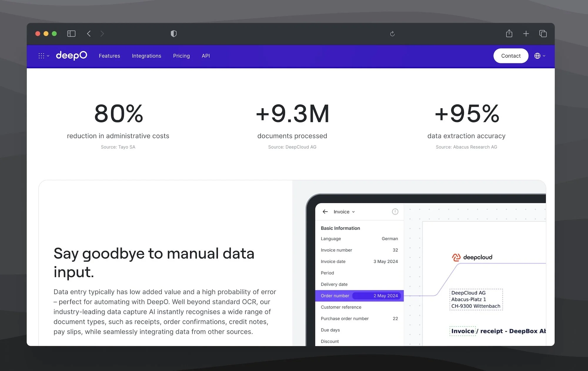Viewport: 588px width, 371px height.
Task: Go to the Pricing page
Action: click(x=181, y=56)
